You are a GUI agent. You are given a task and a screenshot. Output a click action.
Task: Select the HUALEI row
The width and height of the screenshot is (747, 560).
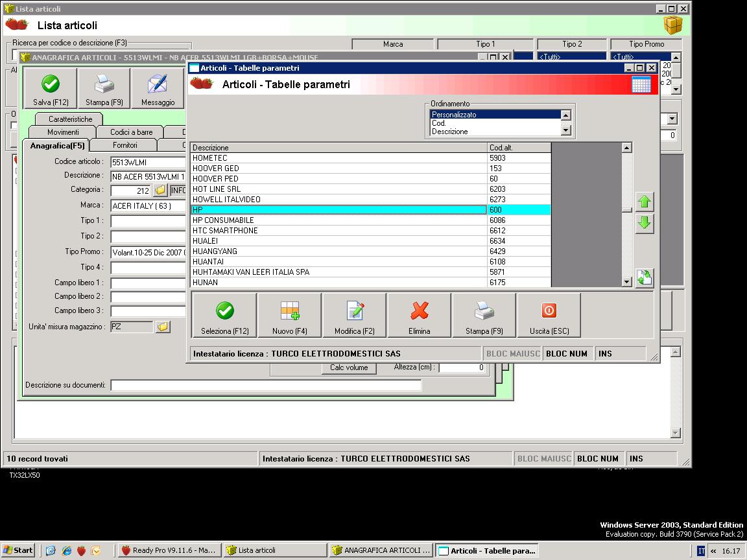371,241
